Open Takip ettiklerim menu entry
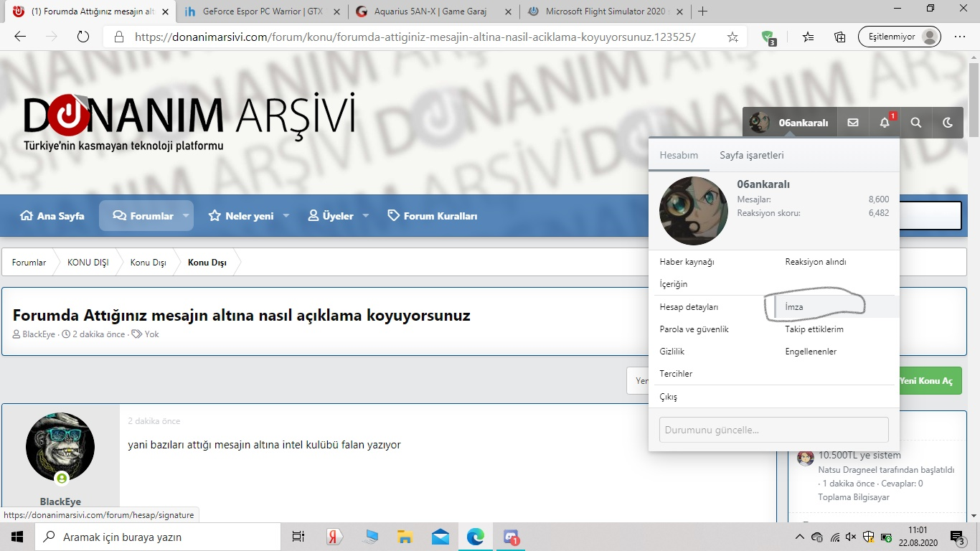The width and height of the screenshot is (980, 551). coord(814,329)
